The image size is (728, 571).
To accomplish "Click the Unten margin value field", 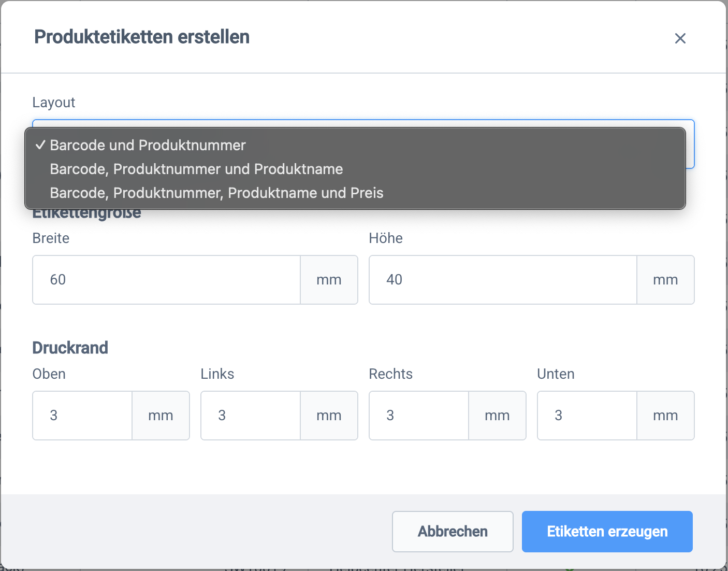I will pos(587,415).
